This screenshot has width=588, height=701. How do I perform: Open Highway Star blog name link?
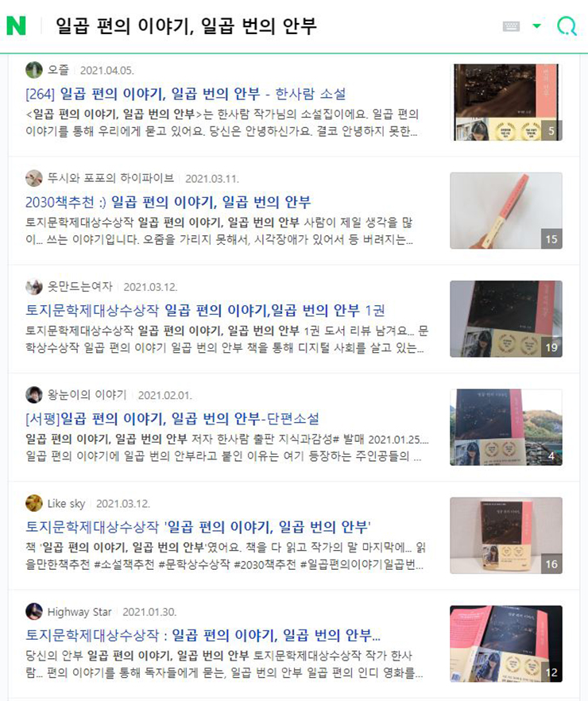79,612
